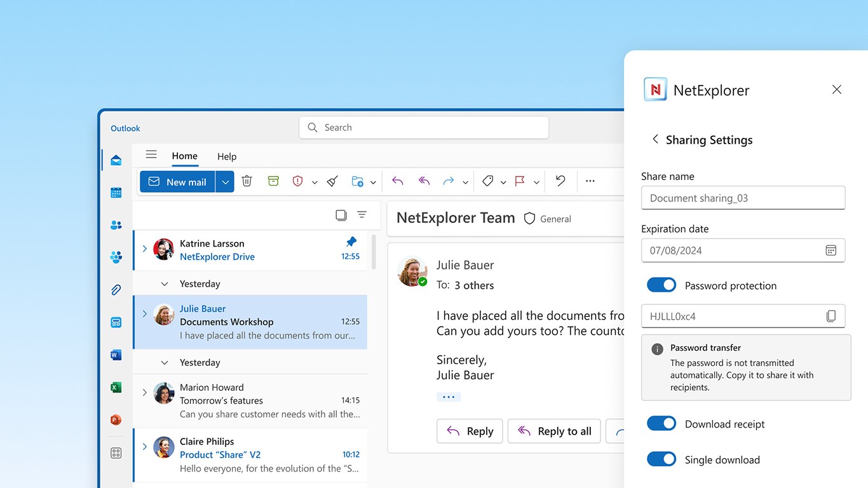Toggle the navigation pane hamburger icon

tap(151, 154)
